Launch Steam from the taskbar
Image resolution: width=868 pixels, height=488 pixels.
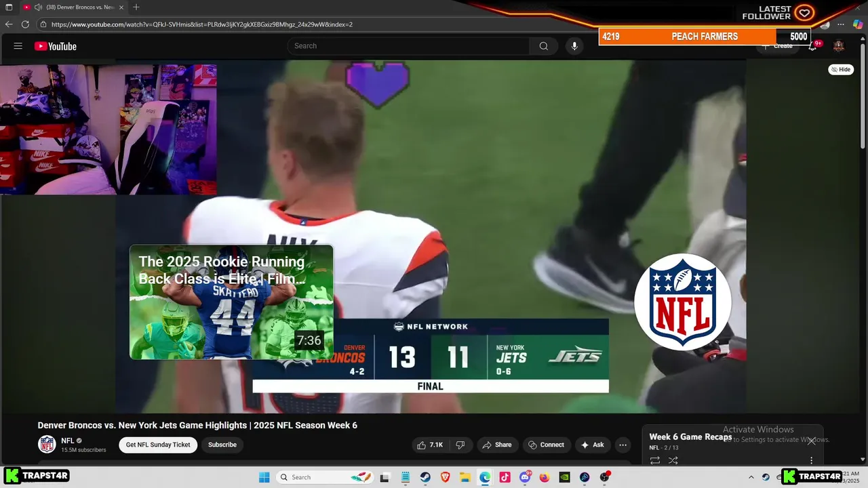point(425,477)
